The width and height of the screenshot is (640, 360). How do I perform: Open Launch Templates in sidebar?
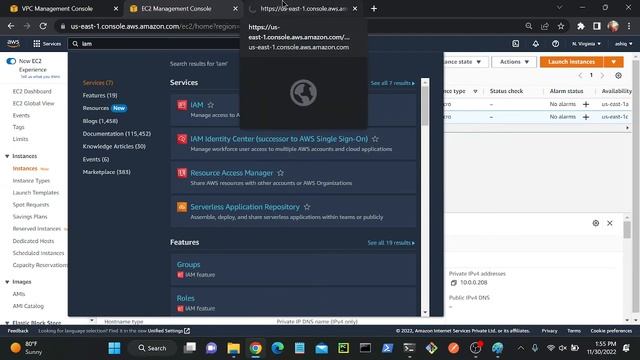[x=36, y=193]
